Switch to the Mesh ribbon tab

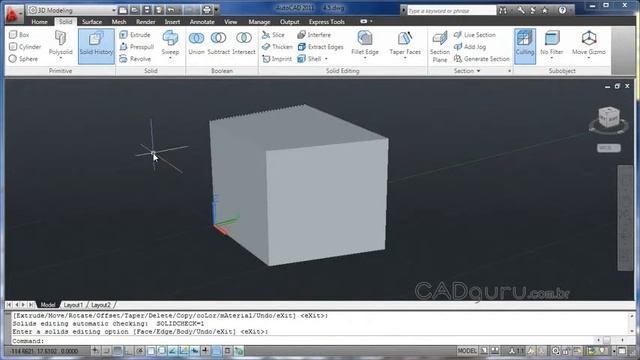[x=119, y=22]
